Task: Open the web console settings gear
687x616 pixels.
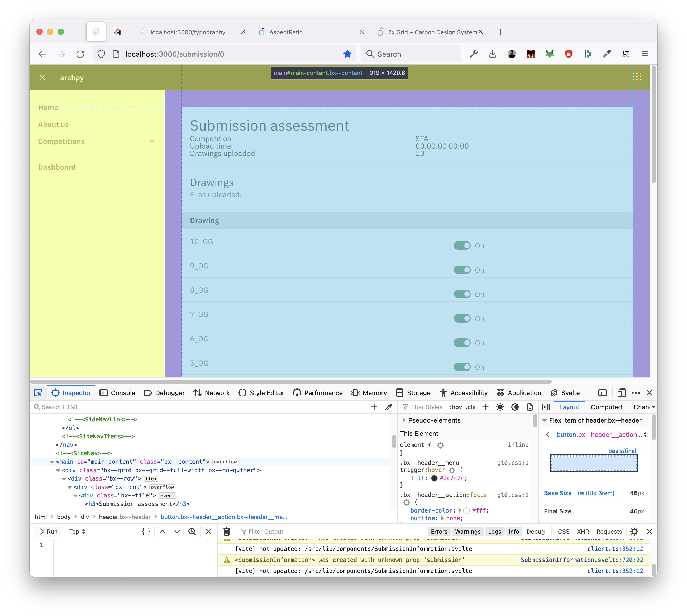Action: point(634,531)
